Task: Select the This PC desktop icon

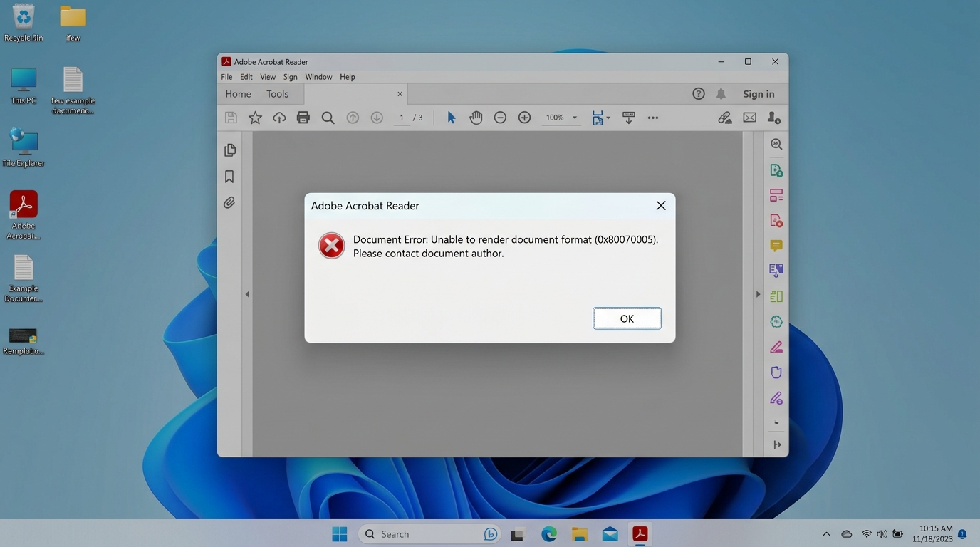Action: [24, 86]
